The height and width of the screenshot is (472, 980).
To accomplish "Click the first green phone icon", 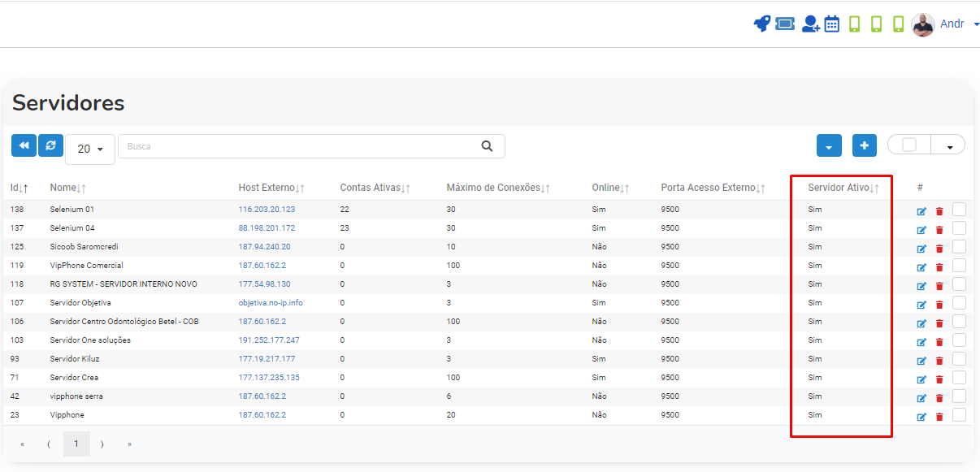I will pos(854,24).
